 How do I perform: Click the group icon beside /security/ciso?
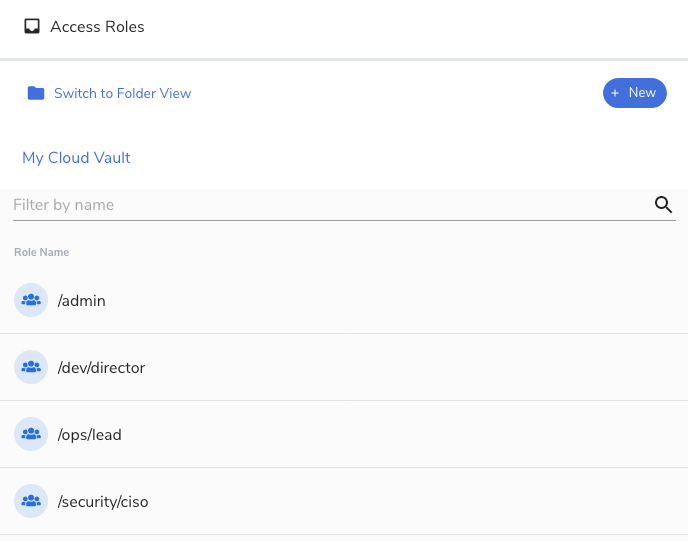click(x=31, y=501)
